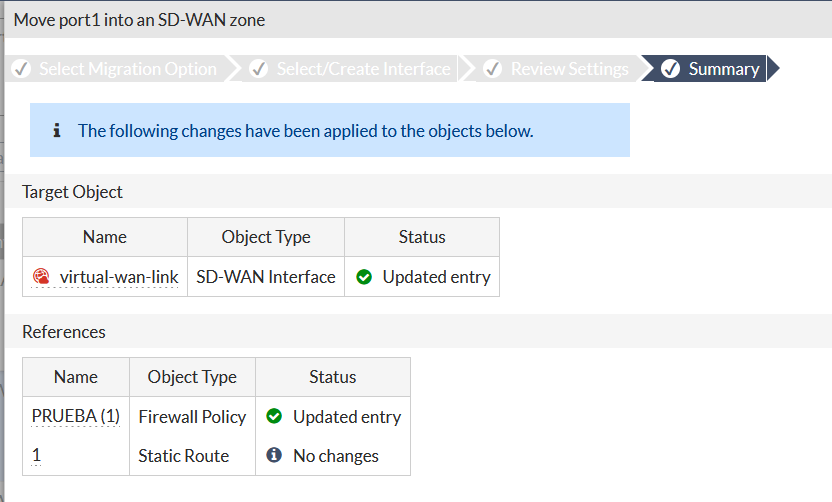
Task: Return to Review Settings step
Action: coord(569,69)
